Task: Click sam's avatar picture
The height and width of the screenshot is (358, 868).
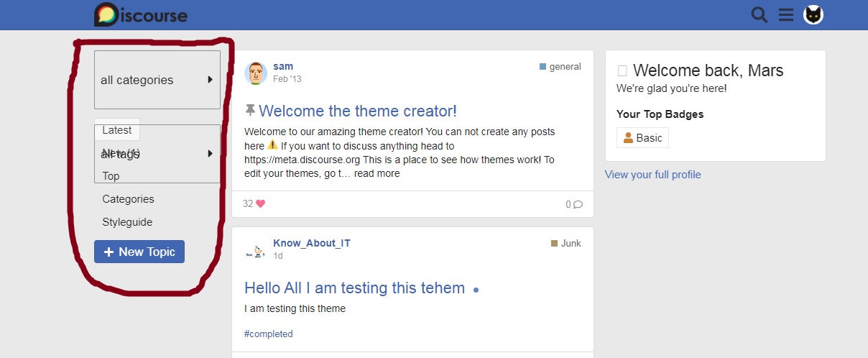Action: pos(256,73)
